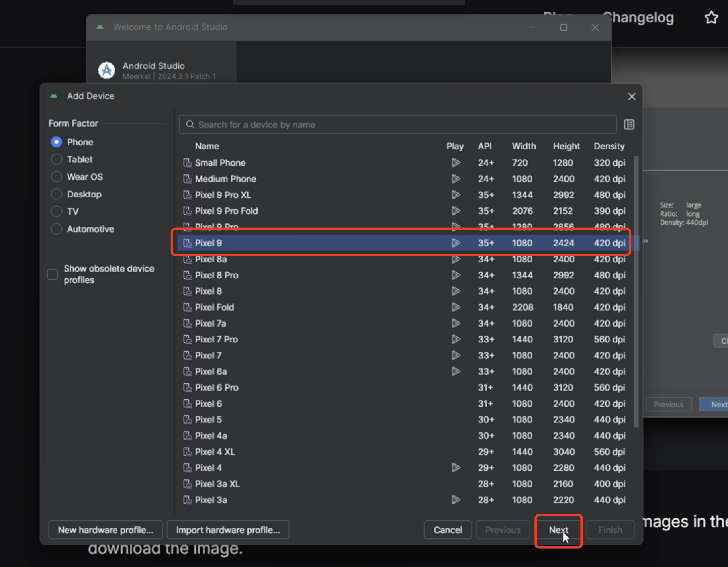Select the Pixel 8a device name
The height and width of the screenshot is (567, 728).
[211, 259]
